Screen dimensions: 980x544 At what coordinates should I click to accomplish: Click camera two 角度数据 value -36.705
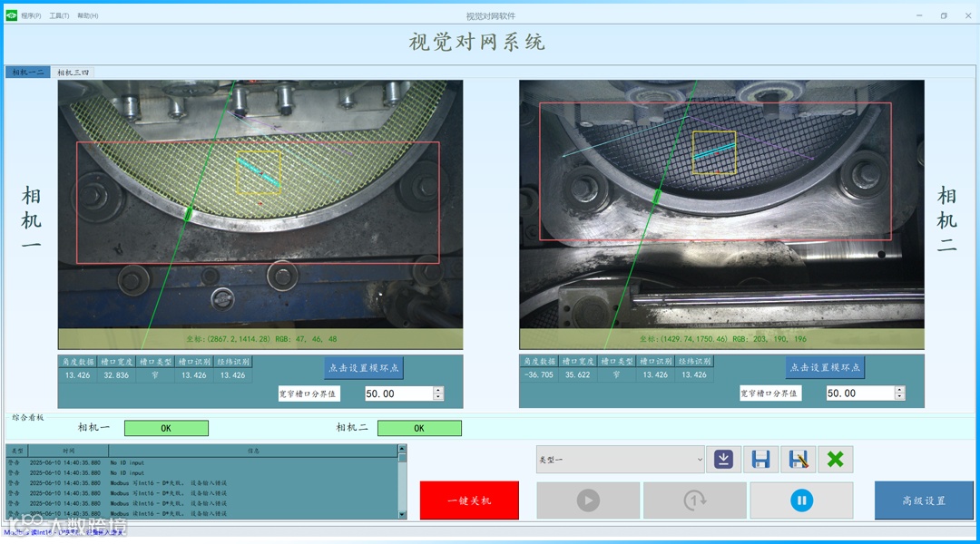[x=539, y=374]
